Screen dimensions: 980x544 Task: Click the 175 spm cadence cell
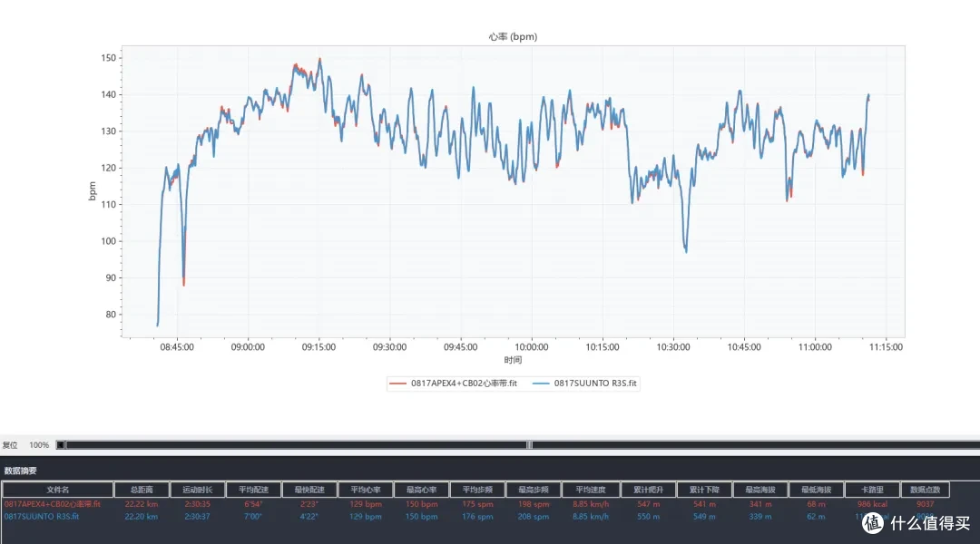click(x=477, y=504)
